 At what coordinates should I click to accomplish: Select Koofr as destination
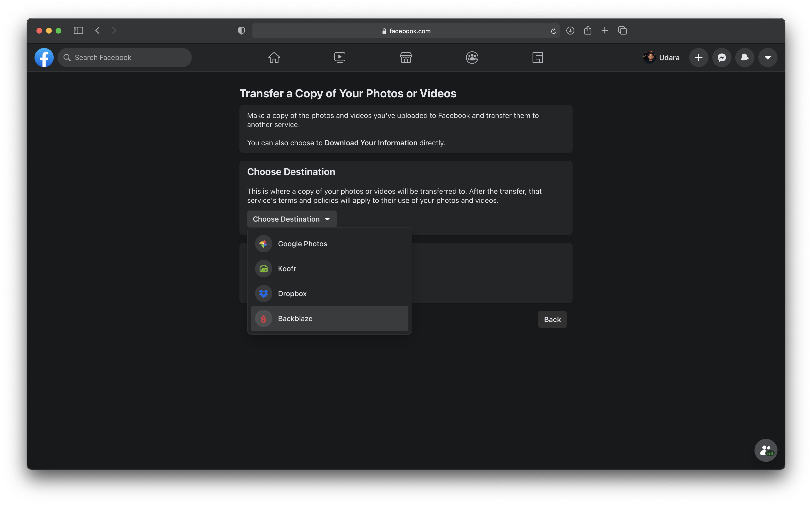(x=329, y=269)
